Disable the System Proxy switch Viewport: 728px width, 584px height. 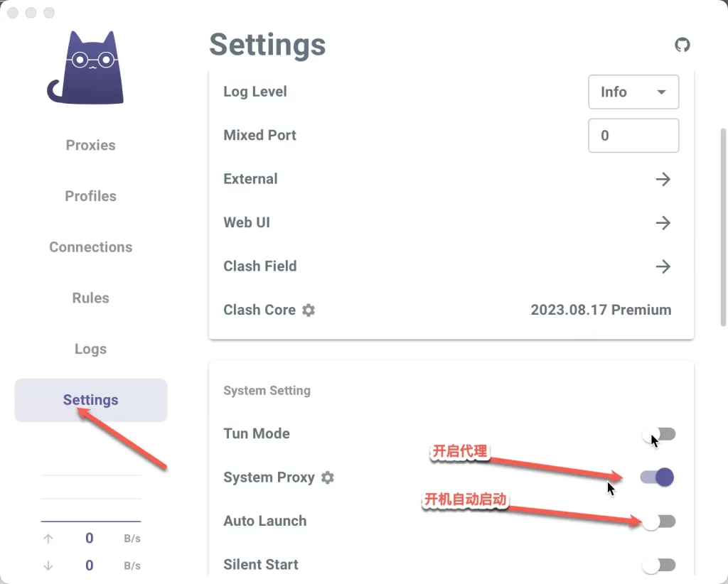(658, 477)
